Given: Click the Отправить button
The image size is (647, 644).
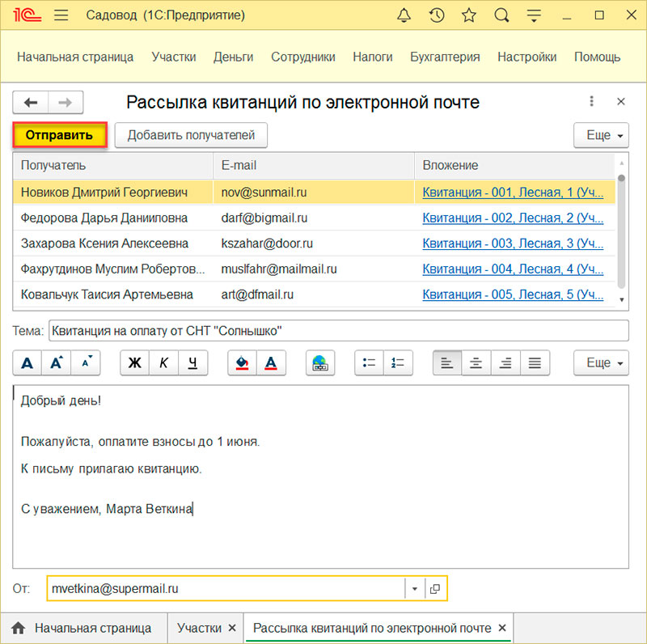Looking at the screenshot, I should (59, 135).
